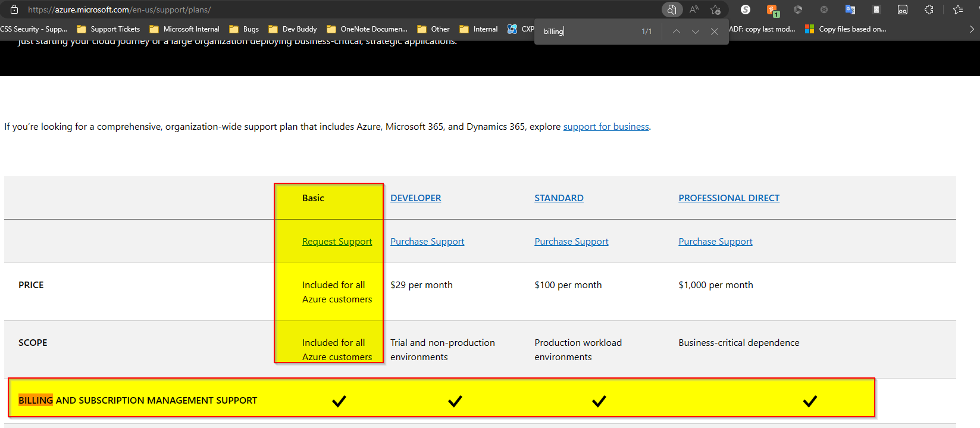Screen dimensions: 980x428
Task: Click Purchase Support under DEVELOPER
Action: (427, 241)
